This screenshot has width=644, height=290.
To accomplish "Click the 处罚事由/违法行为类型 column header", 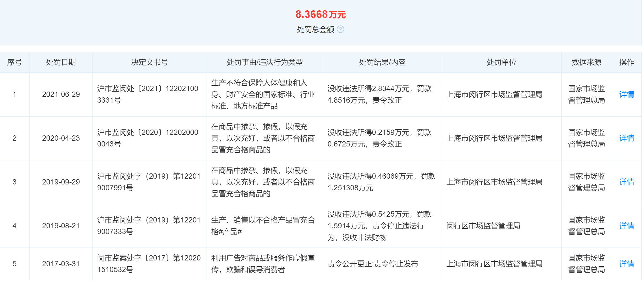I will pyautogui.click(x=265, y=62).
